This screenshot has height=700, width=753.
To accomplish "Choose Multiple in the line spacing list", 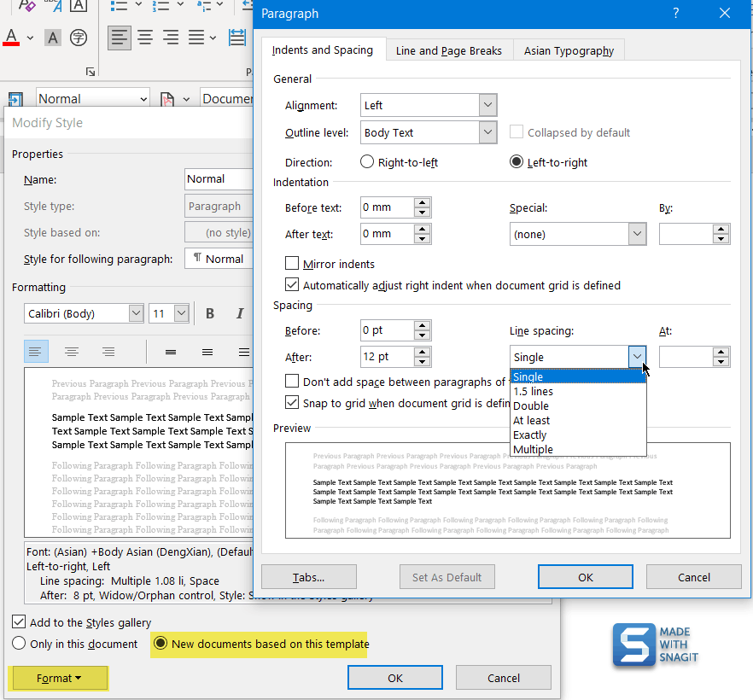I will point(578,449).
